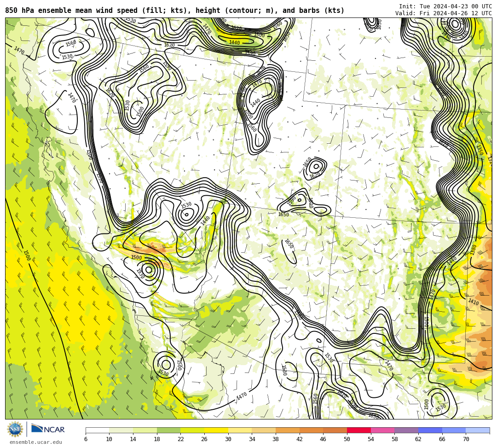Pick the light green 14–18 kts colorbar segment

[x=145, y=430]
